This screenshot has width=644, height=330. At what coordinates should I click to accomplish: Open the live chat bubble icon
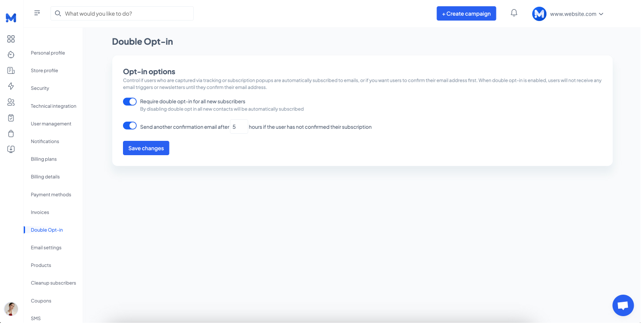623,305
